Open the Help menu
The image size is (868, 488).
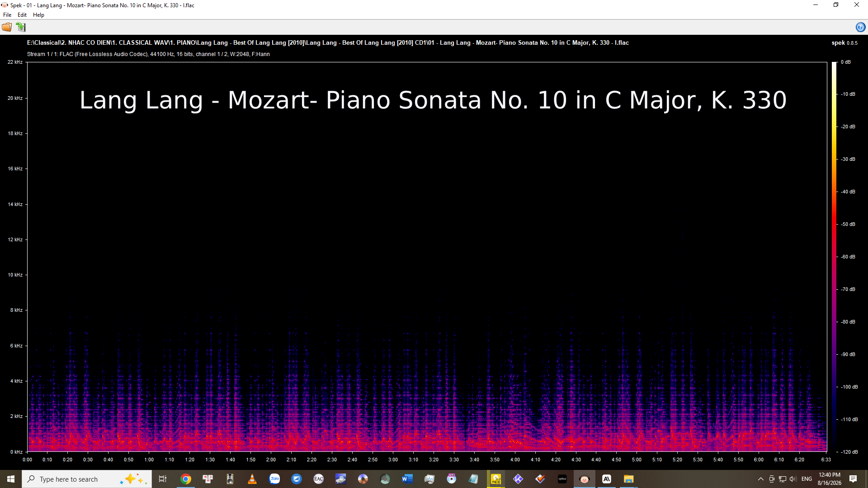click(38, 15)
